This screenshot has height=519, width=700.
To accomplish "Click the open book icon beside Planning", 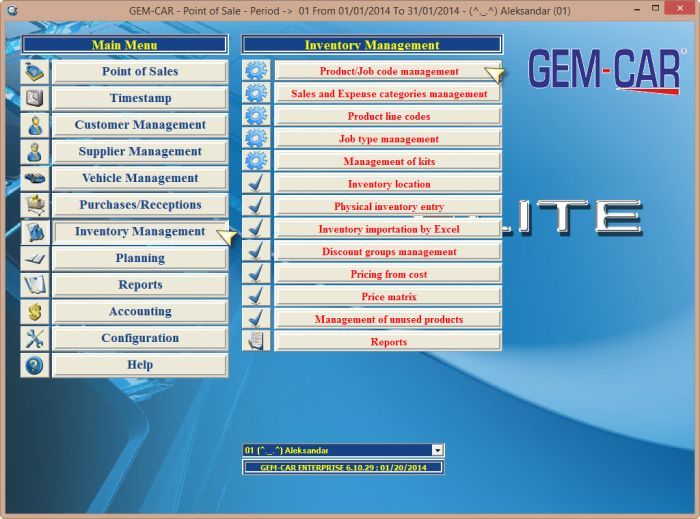I will tap(35, 258).
